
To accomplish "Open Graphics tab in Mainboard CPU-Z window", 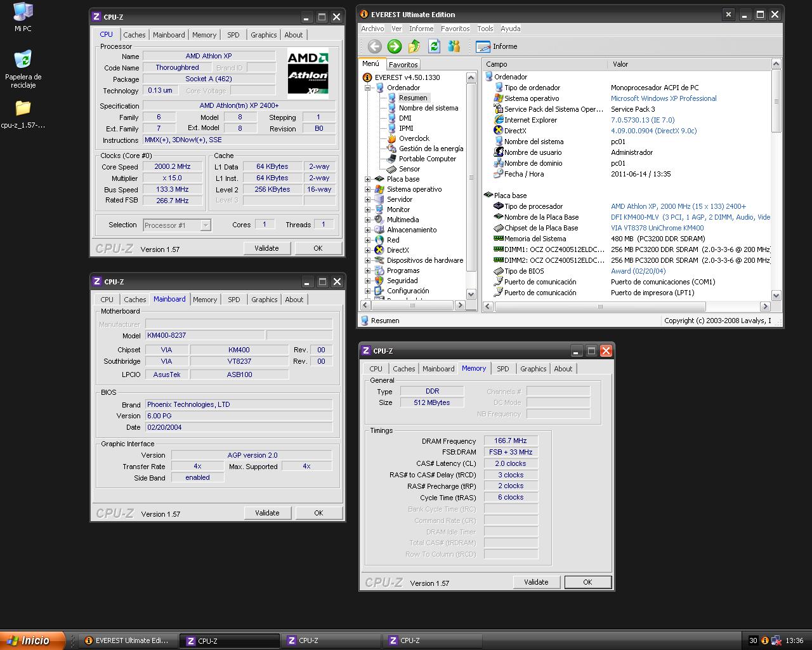I will (264, 300).
